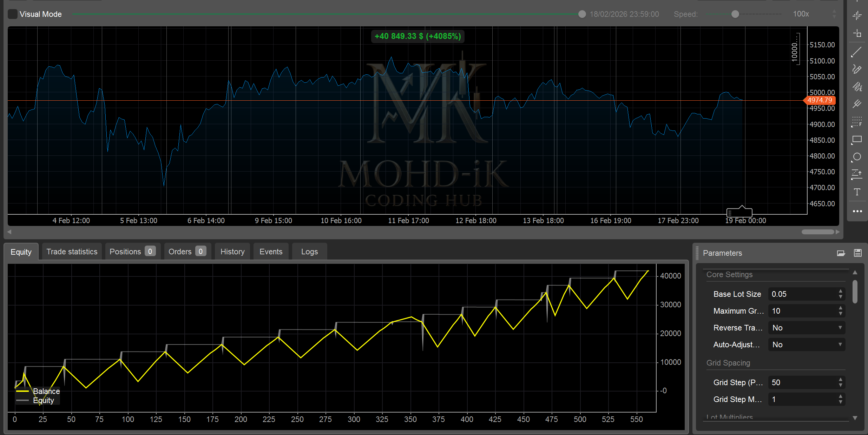Increase the Base Lot Size stepper

840,291
